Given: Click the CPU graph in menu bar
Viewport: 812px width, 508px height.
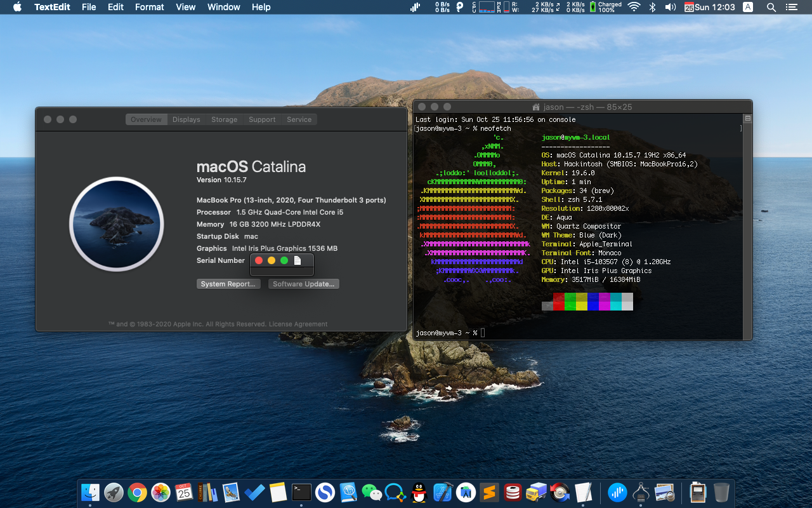Looking at the screenshot, I should click(487, 7).
